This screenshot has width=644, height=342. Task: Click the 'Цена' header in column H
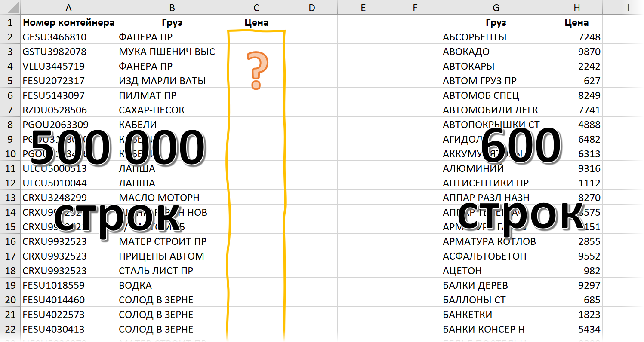point(576,22)
